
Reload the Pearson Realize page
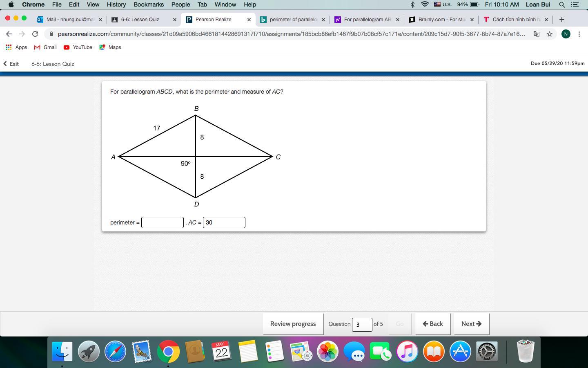coord(35,34)
